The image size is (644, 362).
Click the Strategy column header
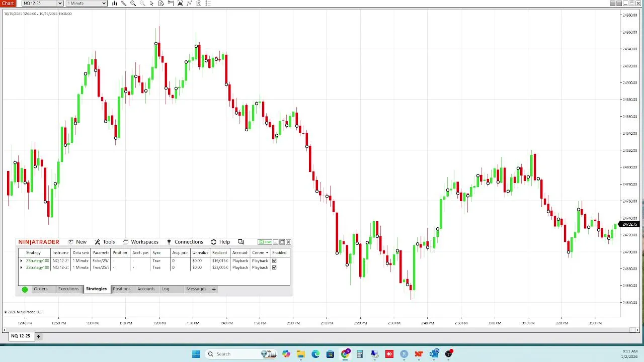33,252
